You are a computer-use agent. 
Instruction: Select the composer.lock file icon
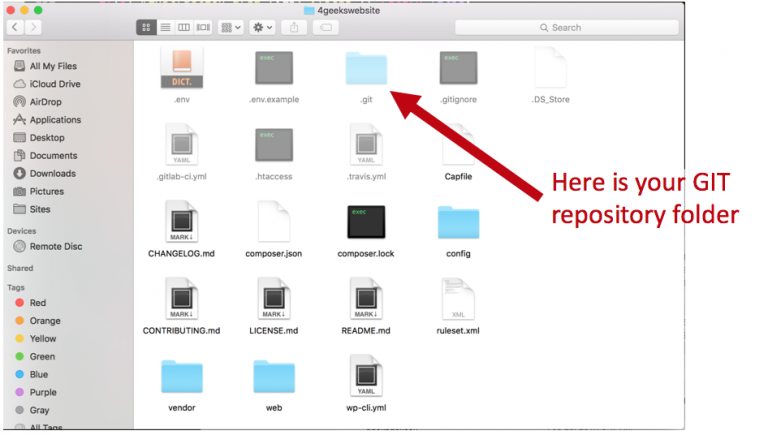[x=366, y=222]
